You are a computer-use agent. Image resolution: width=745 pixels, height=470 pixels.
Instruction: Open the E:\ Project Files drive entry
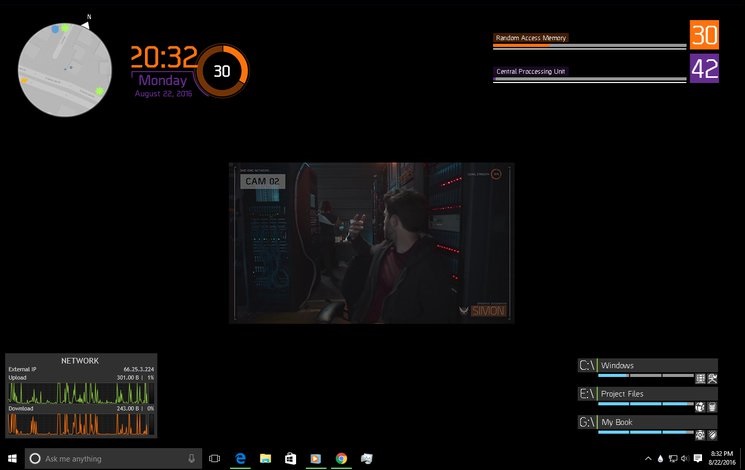click(648, 394)
